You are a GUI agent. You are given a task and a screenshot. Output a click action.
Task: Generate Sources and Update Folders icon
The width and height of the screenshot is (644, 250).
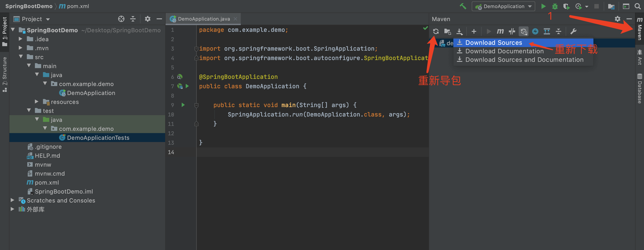[x=447, y=31]
